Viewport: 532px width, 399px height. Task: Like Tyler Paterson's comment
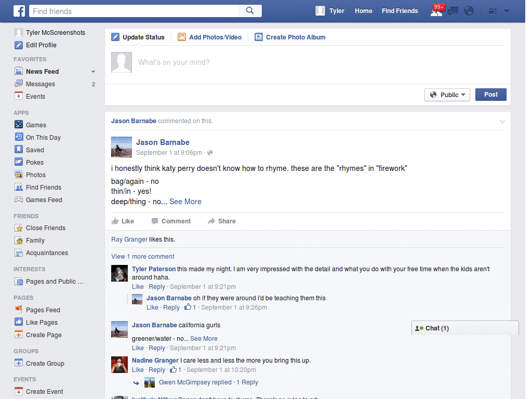coord(138,287)
